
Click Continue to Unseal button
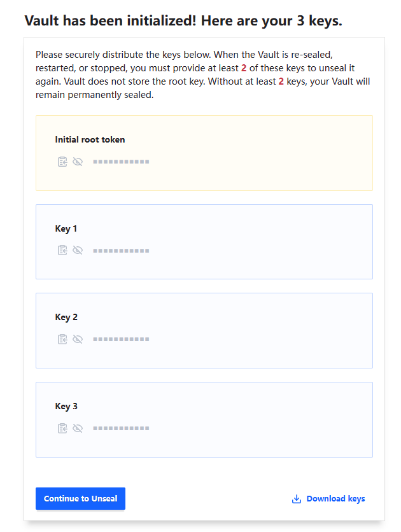point(80,498)
